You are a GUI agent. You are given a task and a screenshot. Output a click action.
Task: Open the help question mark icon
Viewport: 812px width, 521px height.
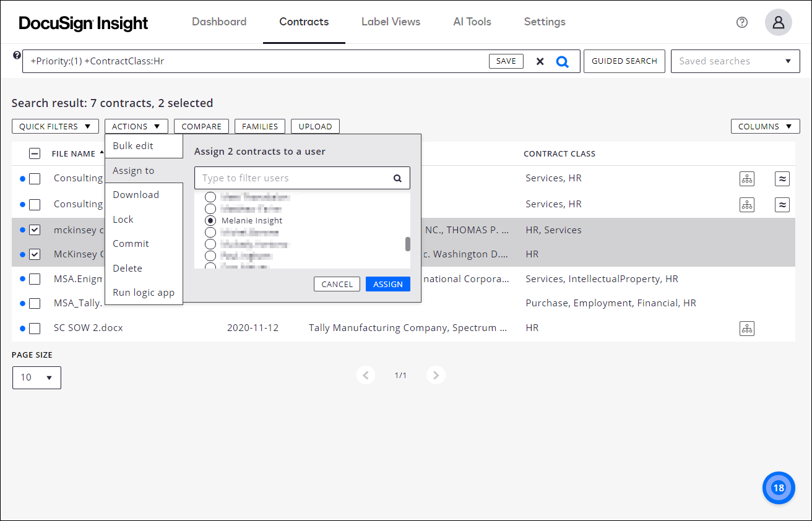pyautogui.click(x=741, y=22)
